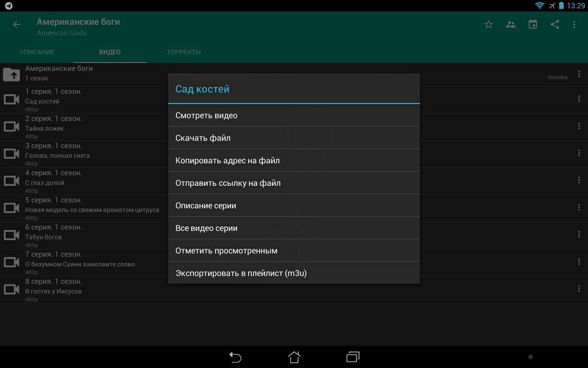Tap the share icon in the header
The width and height of the screenshot is (588, 368).
point(555,24)
